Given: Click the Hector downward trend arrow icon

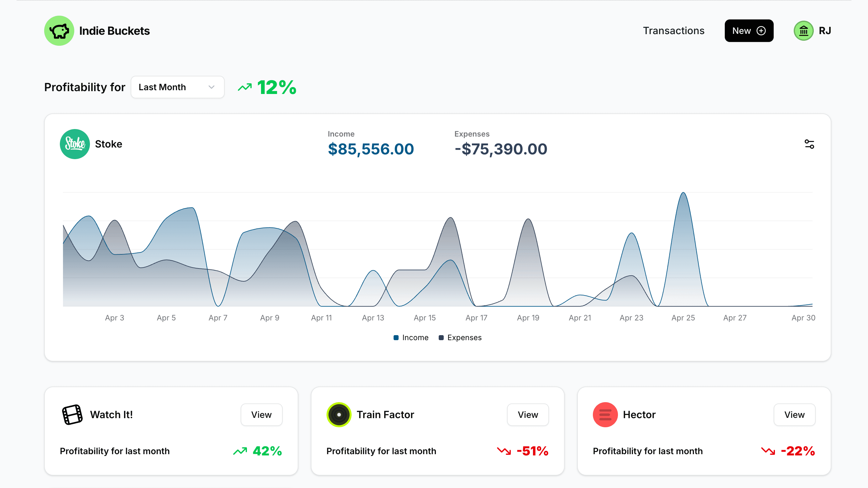Looking at the screenshot, I should pyautogui.click(x=768, y=451).
